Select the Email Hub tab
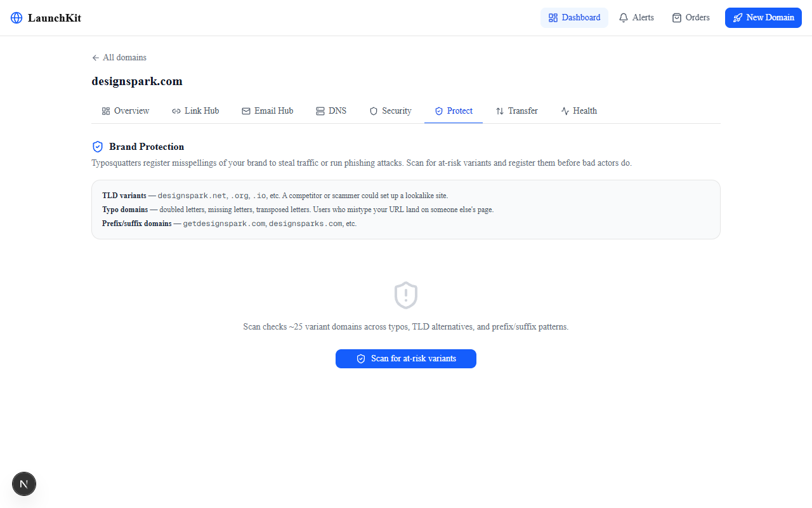The height and width of the screenshot is (508, 812). (267, 110)
